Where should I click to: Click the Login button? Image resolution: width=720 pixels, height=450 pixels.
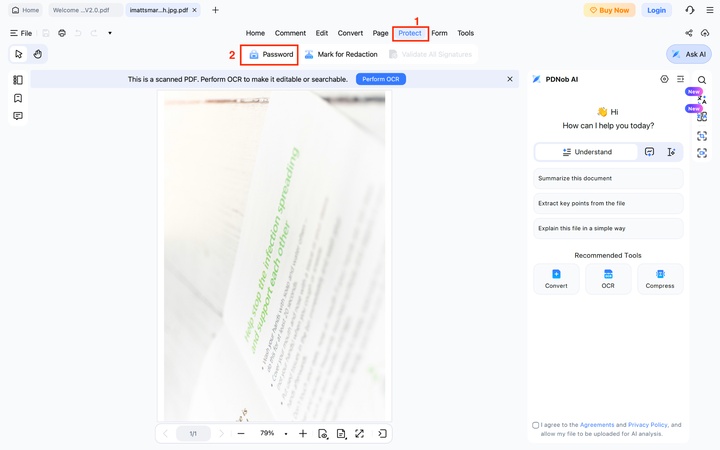point(656,10)
